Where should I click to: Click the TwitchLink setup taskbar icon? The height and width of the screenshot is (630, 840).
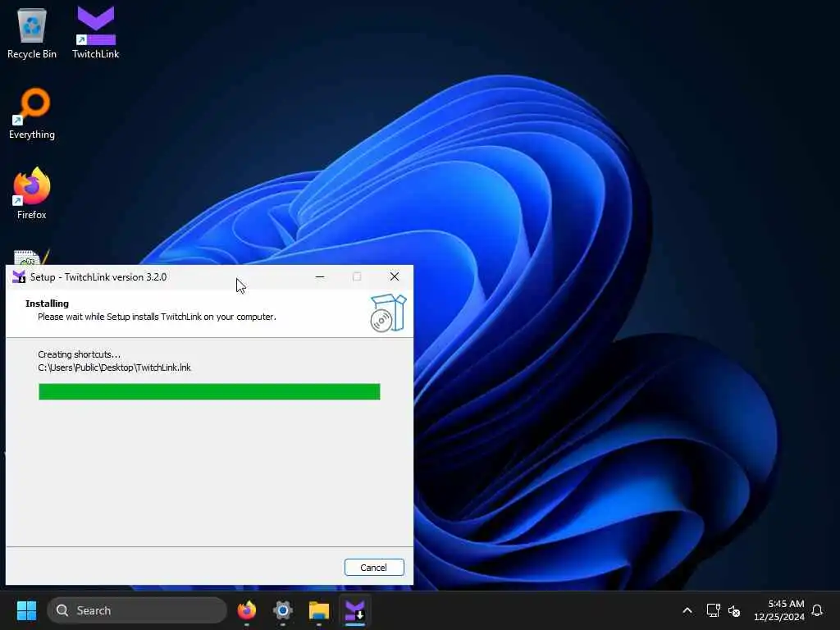point(354,610)
